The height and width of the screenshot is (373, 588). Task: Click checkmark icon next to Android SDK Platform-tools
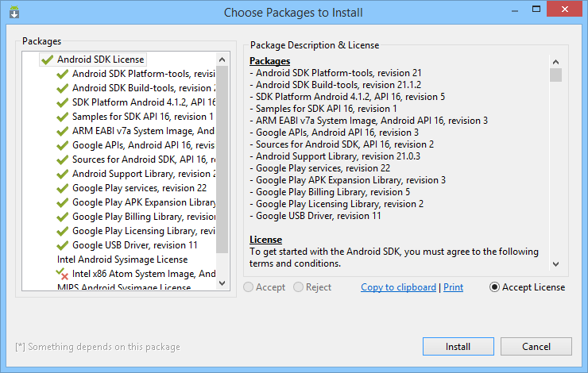click(x=62, y=74)
